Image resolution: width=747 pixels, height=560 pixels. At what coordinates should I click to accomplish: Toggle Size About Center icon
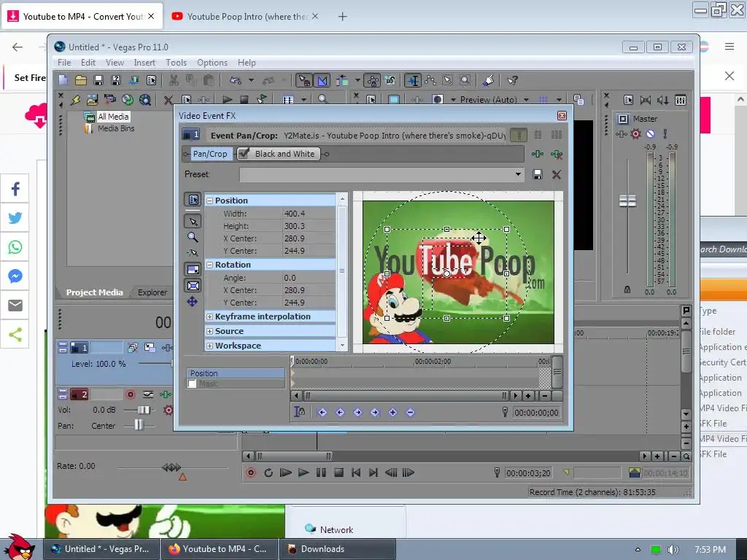(193, 286)
